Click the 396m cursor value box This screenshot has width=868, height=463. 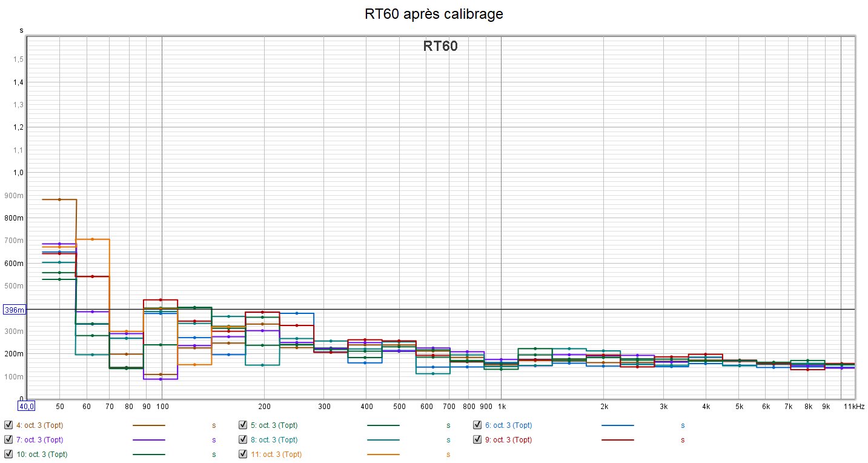coord(15,310)
